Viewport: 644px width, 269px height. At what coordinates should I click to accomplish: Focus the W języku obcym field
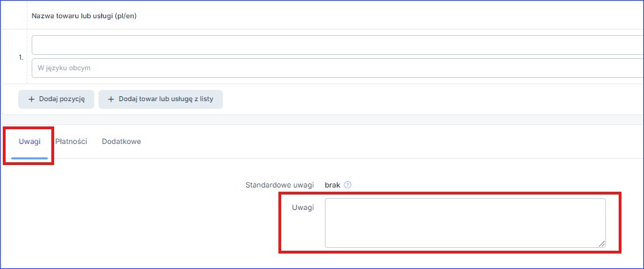337,68
